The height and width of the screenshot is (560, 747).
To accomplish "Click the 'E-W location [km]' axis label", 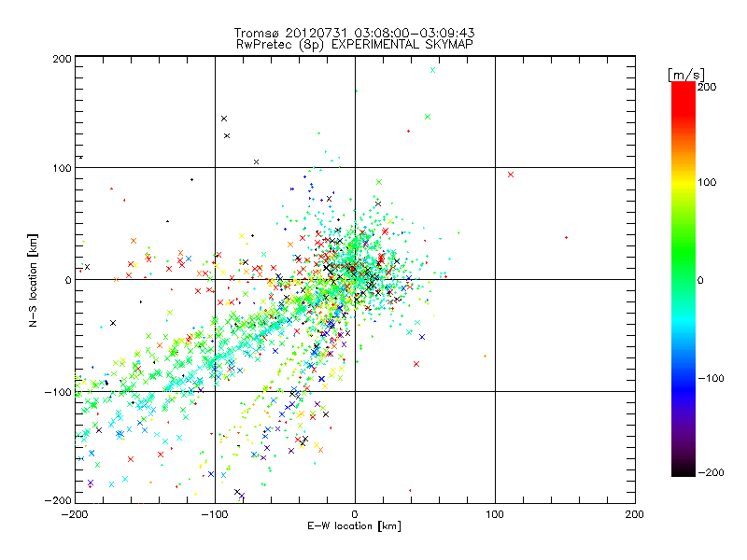I will point(354,526).
